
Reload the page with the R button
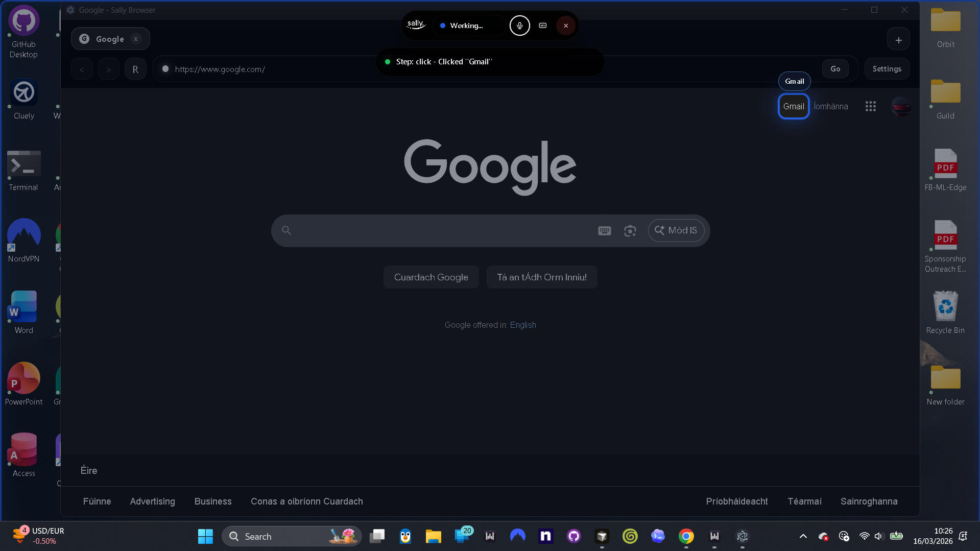[135, 69]
